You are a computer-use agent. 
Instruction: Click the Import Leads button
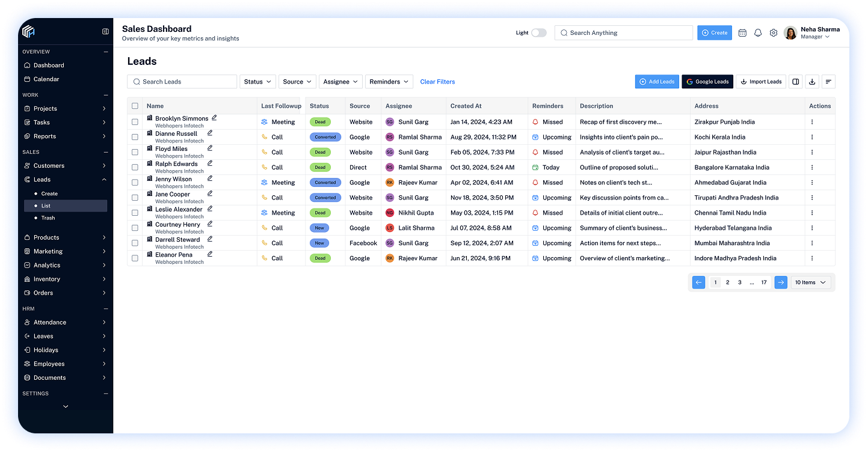tap(761, 82)
